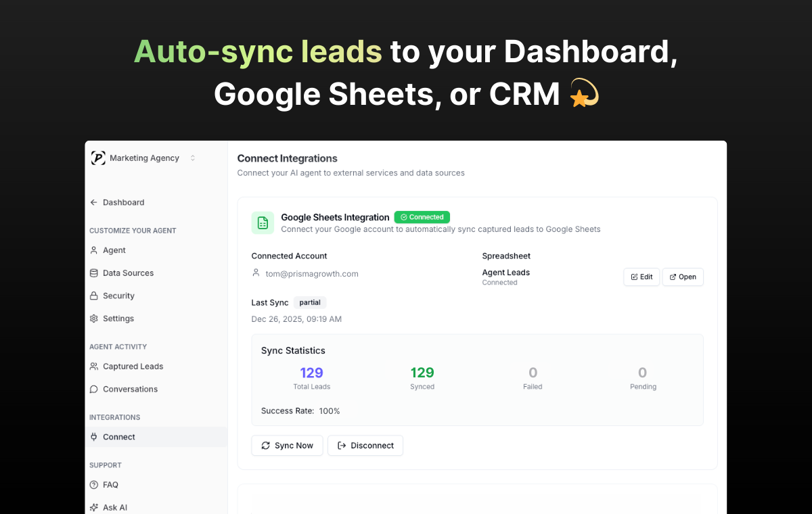This screenshot has height=514, width=812.
Task: Click the last sync date Dec 26, 2025
Action: [x=296, y=319]
